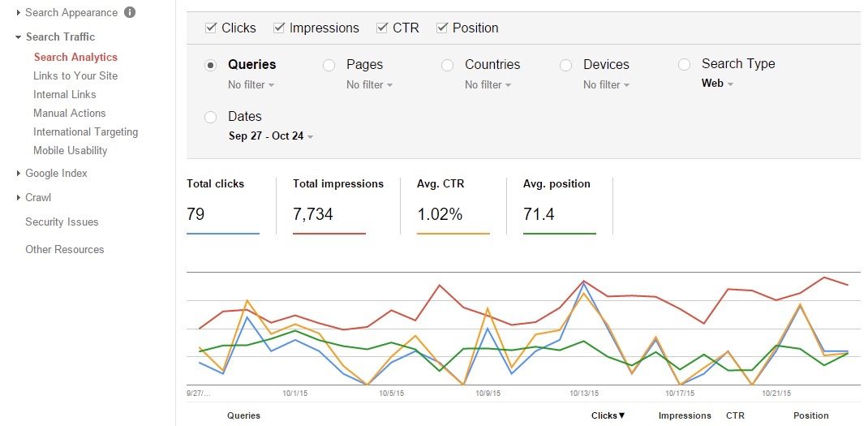Open the Sep 27 - Oct 24 date dropdown
Screen dimensions: 868x426
(x=271, y=136)
